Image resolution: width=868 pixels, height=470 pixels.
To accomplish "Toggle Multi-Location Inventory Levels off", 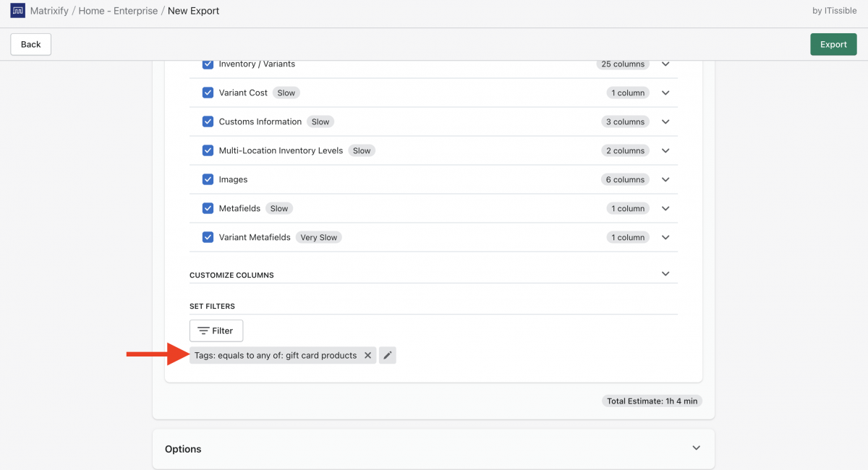I will (x=208, y=150).
